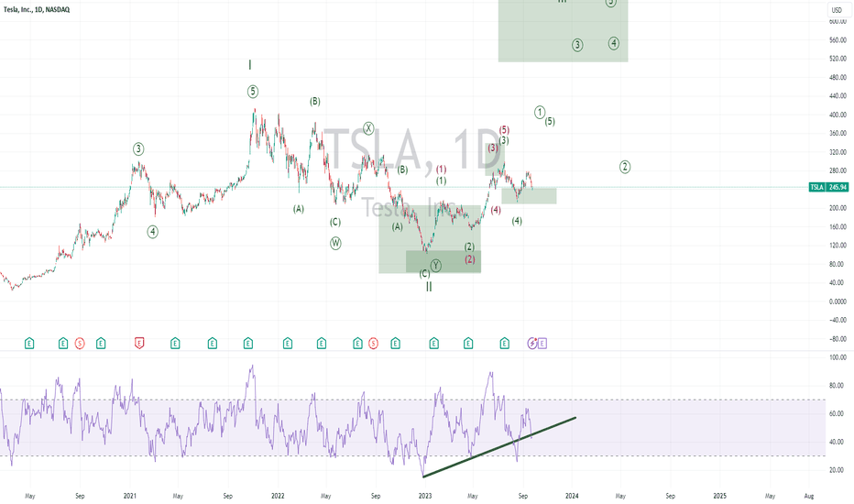Open the July 2020 earnings E marker

tap(63, 344)
